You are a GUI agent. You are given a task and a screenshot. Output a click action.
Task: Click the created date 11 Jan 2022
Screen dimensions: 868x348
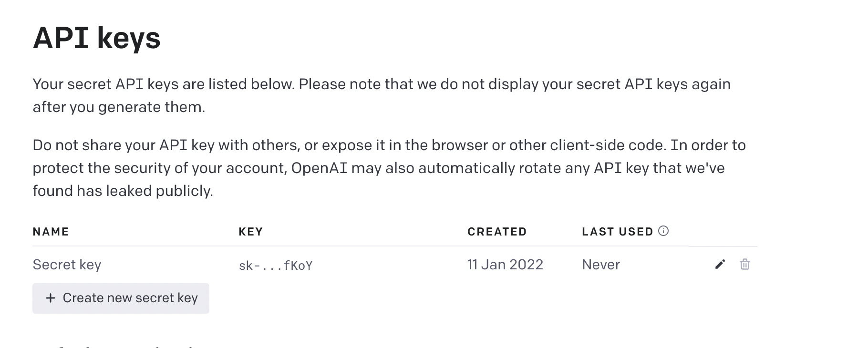coord(505,265)
